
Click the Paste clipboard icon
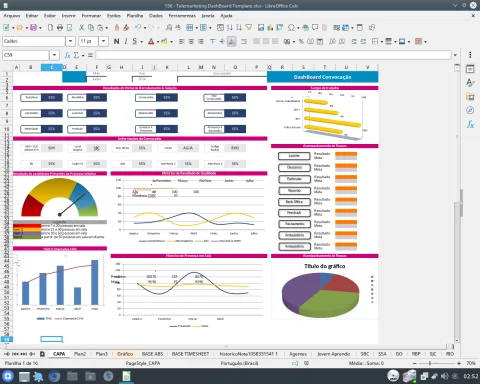click(100, 28)
